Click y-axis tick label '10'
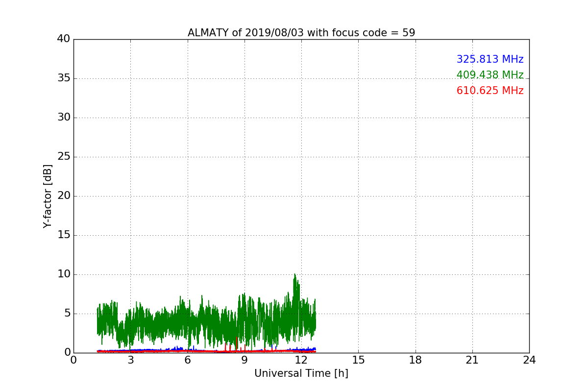The height and width of the screenshot is (392, 588). click(64, 274)
